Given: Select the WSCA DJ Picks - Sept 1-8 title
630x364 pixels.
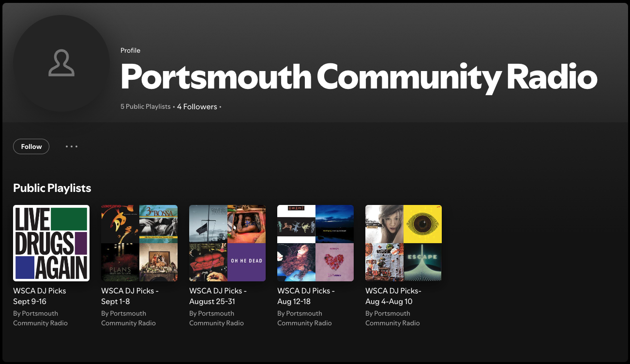Looking at the screenshot, I should 130,296.
